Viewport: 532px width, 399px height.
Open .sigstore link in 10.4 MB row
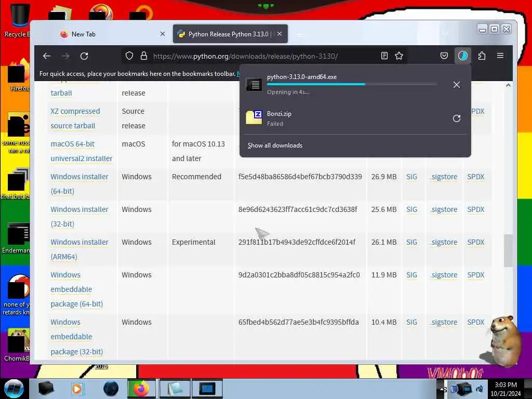coord(444,322)
